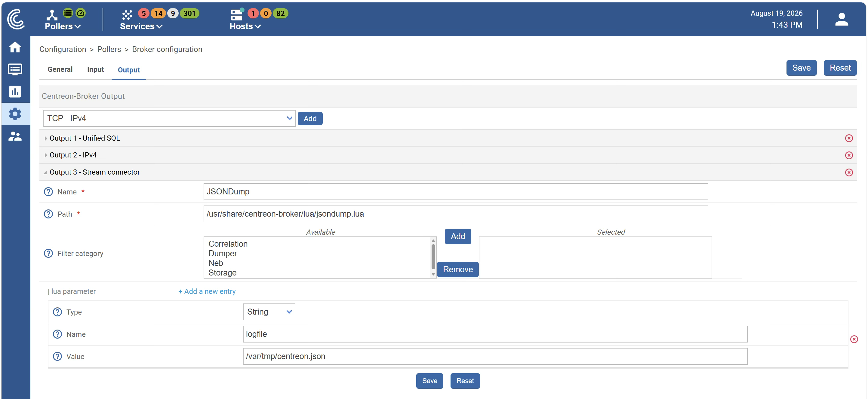Click the top Reset button
The width and height of the screenshot is (868, 399).
tap(840, 68)
